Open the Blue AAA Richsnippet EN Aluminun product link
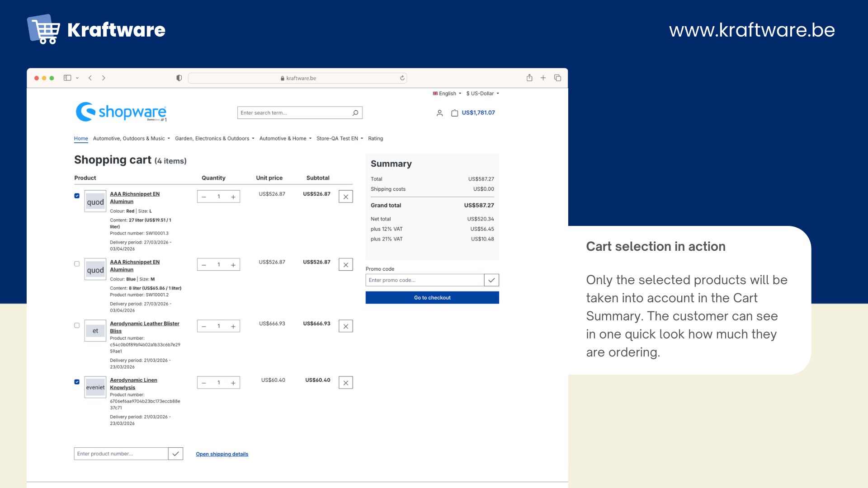The width and height of the screenshot is (868, 488). pos(135,266)
